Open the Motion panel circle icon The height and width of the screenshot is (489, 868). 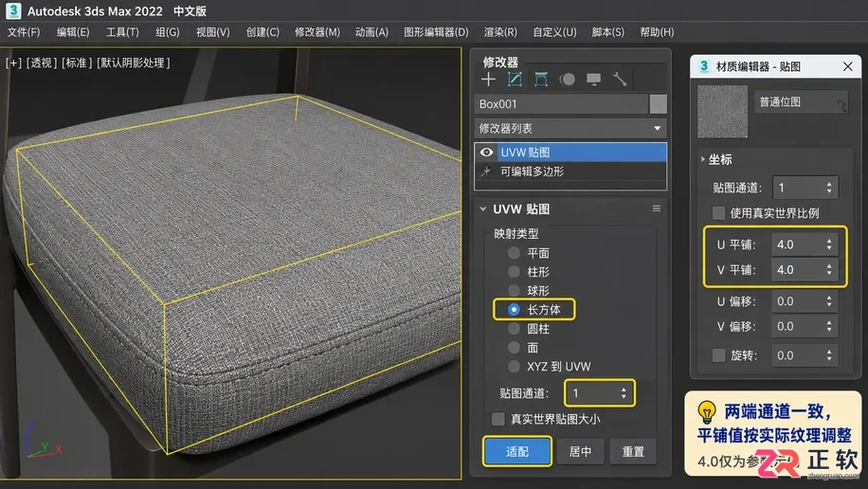tap(567, 80)
